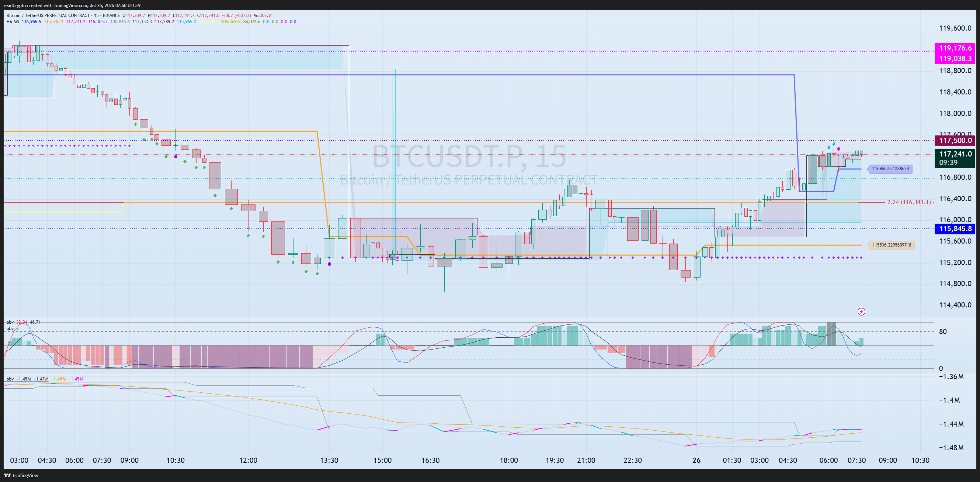Viewport: 980px width, 482px height.
Task: Select the magenta 119,176.6 price label
Action: click(x=955, y=48)
